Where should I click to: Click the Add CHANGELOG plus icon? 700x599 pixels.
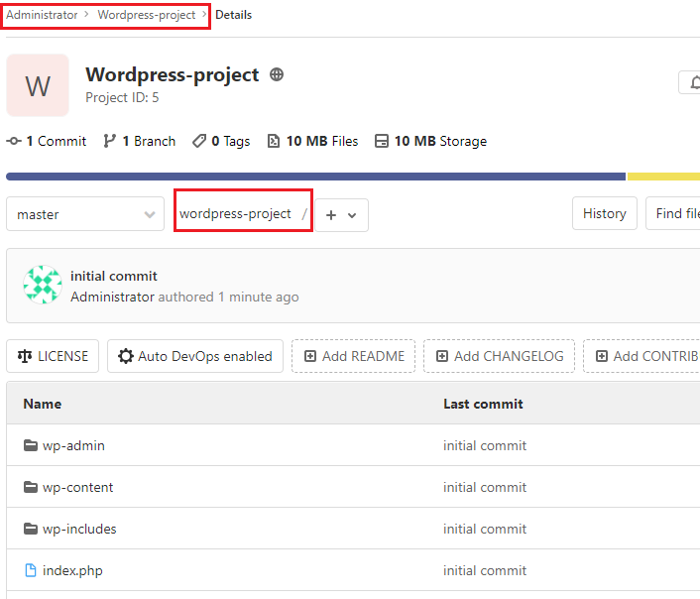tap(442, 356)
